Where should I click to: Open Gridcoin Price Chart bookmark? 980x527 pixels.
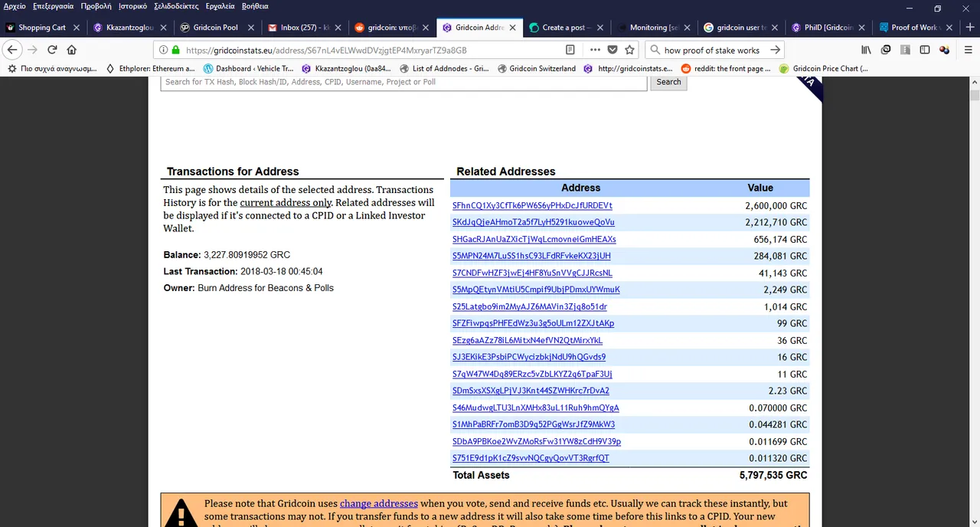click(x=823, y=68)
